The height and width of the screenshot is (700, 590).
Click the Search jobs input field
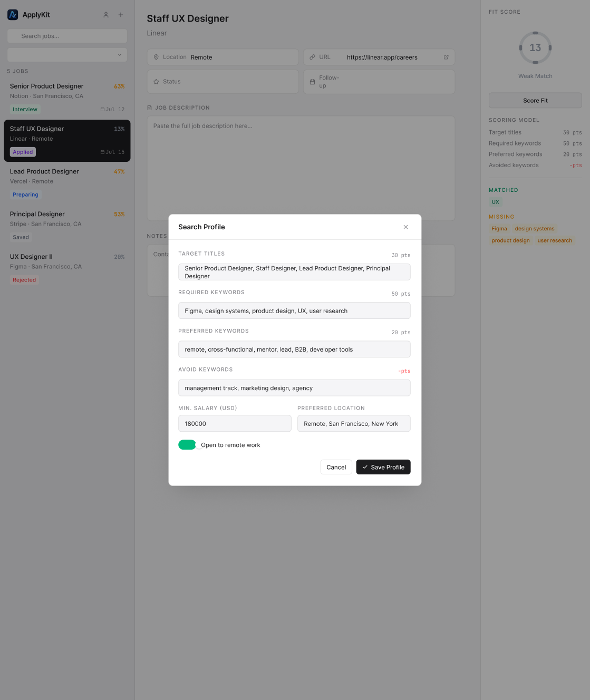(67, 36)
